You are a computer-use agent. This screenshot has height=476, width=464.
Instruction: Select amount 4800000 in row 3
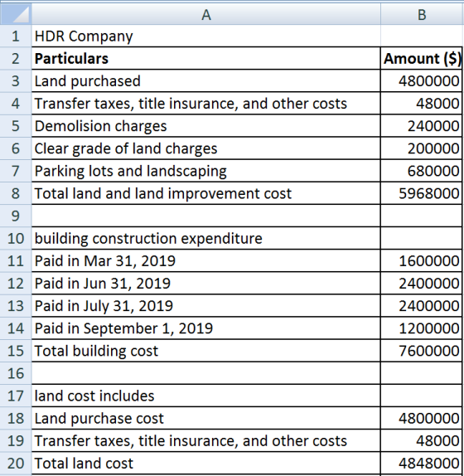click(x=422, y=80)
